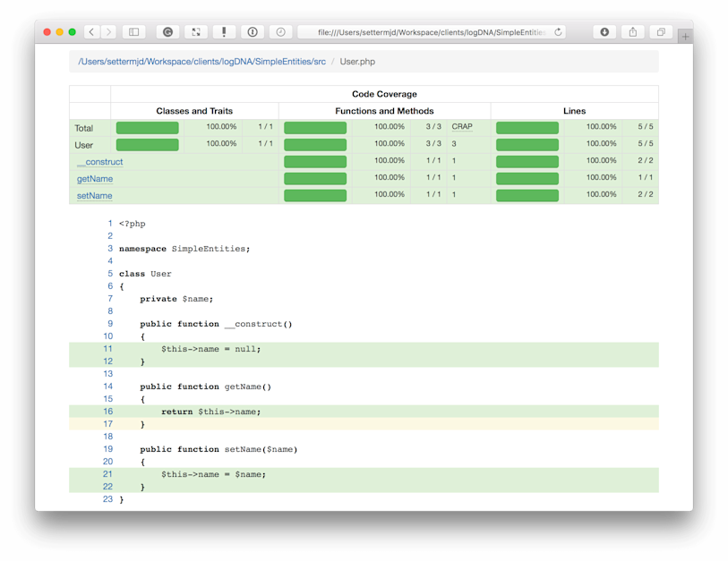Add a new tab with plus button
Screen dimensions: 728x561
tap(685, 36)
